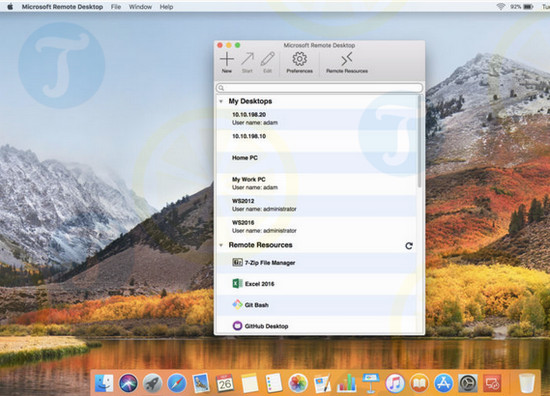This screenshot has height=396, width=550.
Task: Zoom the Remote Desktop window with green button
Action: coord(237,45)
